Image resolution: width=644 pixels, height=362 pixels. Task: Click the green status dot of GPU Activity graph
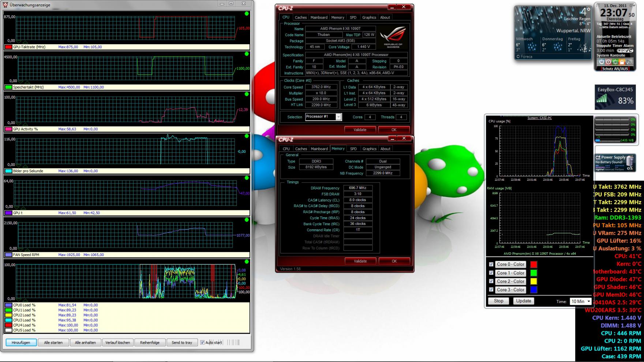247,94
